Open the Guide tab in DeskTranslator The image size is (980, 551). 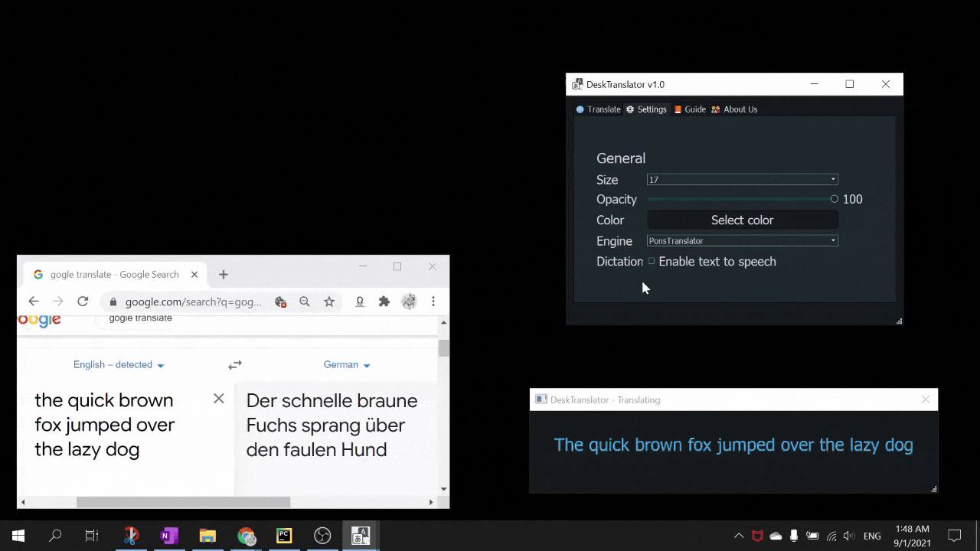[690, 109]
